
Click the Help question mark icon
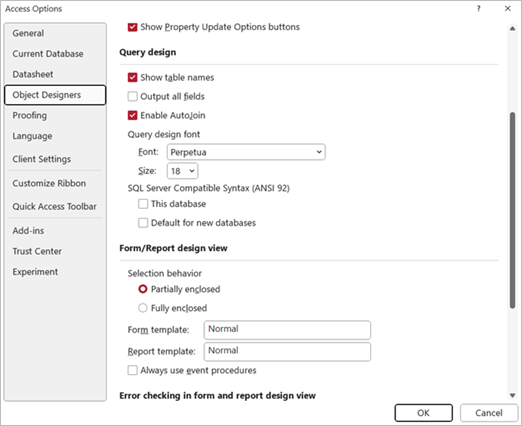479,9
